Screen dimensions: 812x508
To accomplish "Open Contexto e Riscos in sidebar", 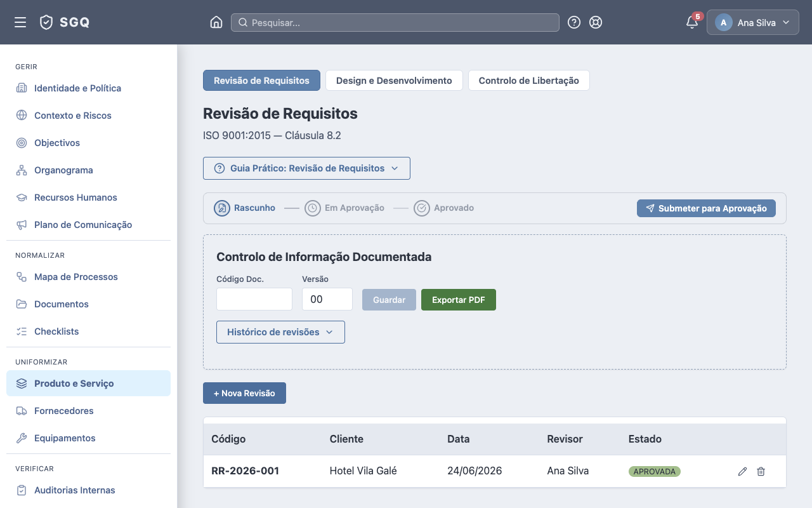I will 88,116.
